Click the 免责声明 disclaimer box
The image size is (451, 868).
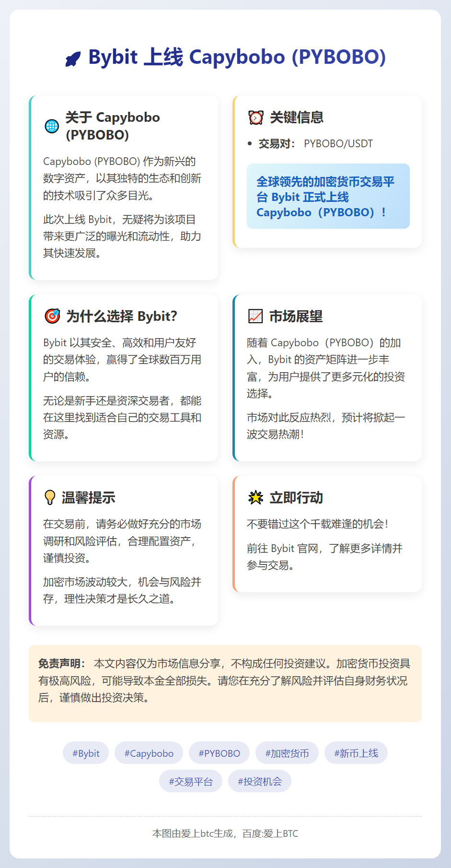point(225,683)
